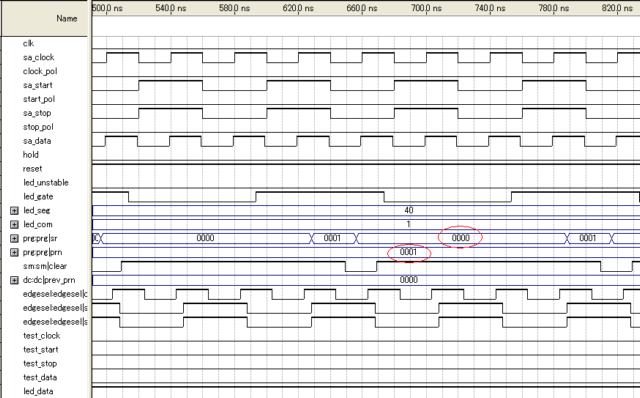640x398 pixels.
Task: Expand the pre:pre|sr bus
Action: [x=14, y=238]
